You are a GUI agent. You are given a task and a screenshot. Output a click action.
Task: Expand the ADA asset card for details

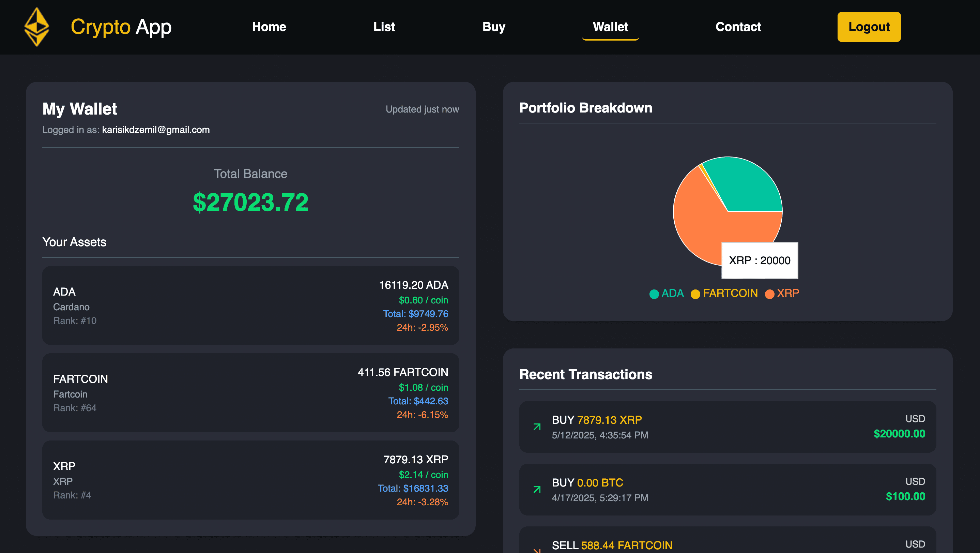(x=250, y=305)
